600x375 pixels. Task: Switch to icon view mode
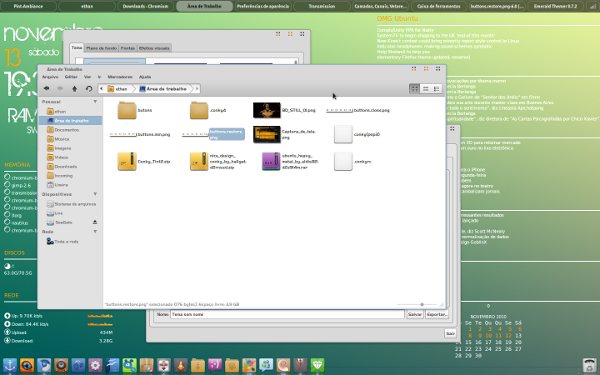[414, 89]
